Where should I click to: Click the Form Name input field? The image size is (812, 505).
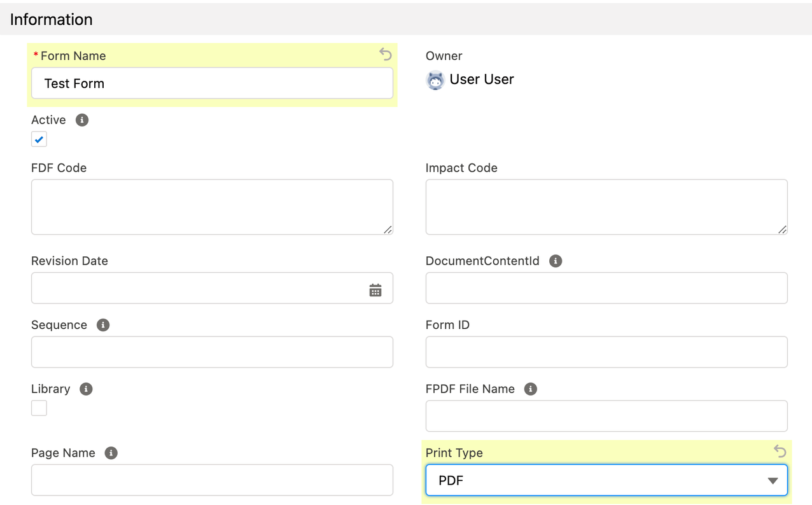[x=212, y=83]
